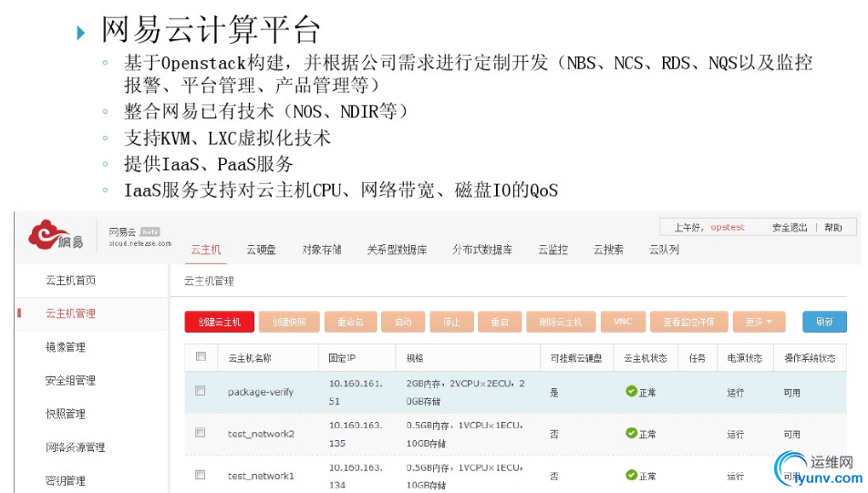Open the 云监控 tab

pos(553,250)
